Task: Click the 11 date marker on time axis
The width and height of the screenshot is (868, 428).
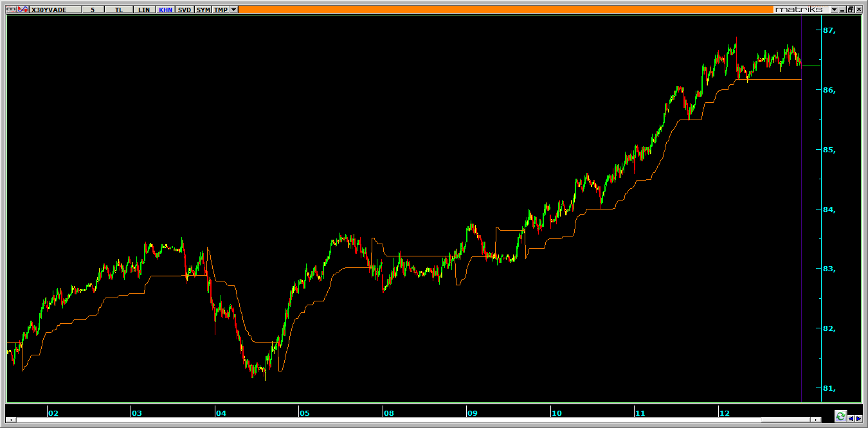Action: (640, 413)
